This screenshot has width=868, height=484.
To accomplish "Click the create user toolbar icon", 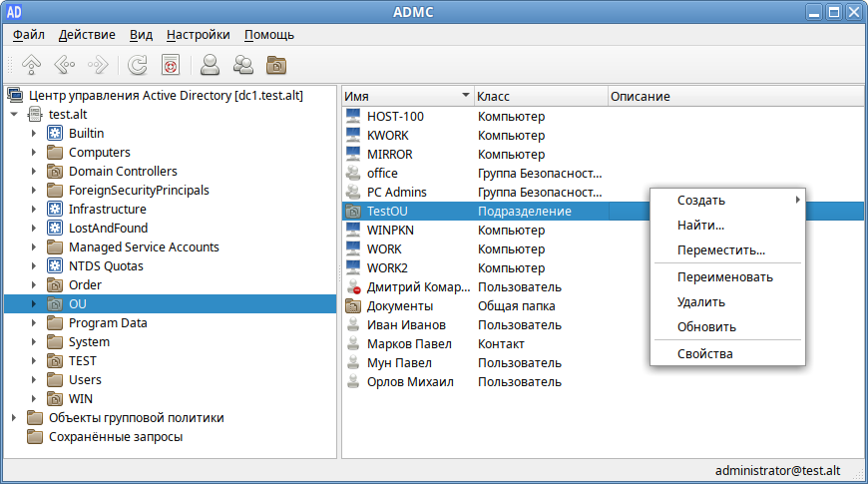I will click(210, 65).
